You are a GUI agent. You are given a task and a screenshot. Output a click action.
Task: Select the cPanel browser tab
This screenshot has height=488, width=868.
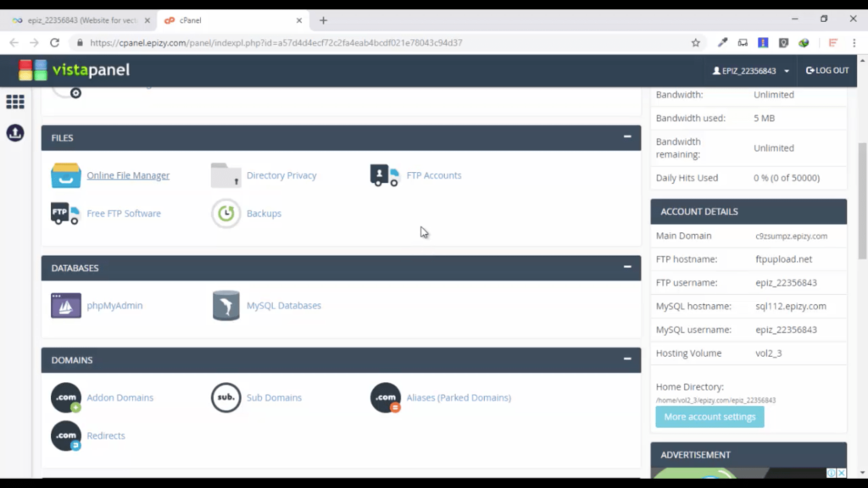232,20
